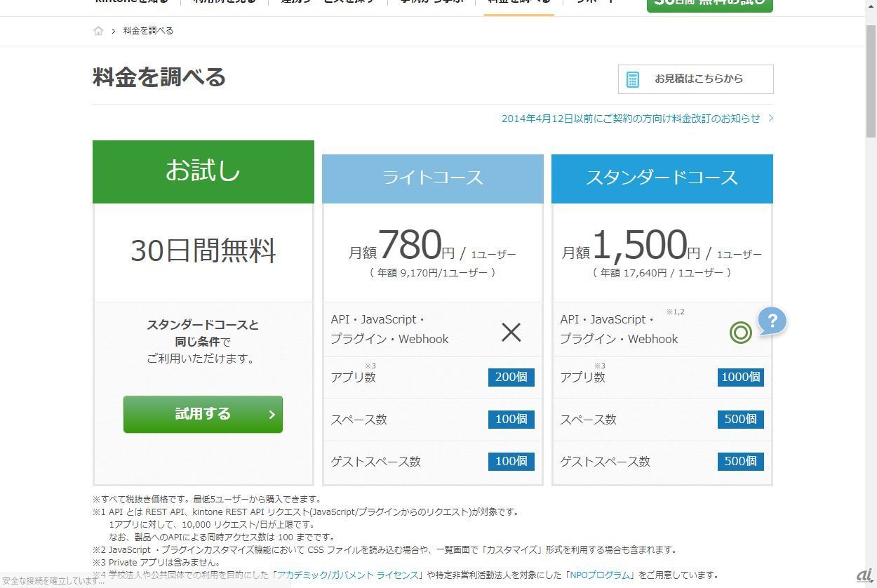Select アプリ数 label in ライトコース
Image resolution: width=877 pixels, height=588 pixels.
click(353, 377)
